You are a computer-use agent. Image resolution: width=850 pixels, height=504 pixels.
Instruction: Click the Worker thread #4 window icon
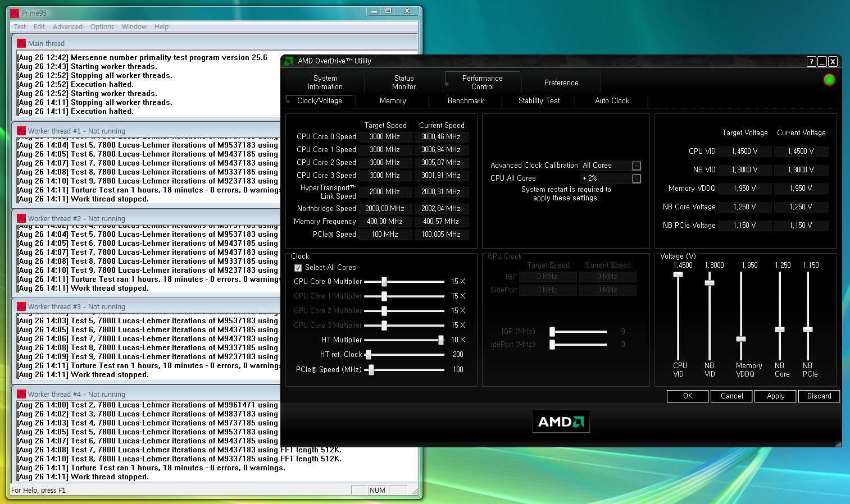(21, 394)
